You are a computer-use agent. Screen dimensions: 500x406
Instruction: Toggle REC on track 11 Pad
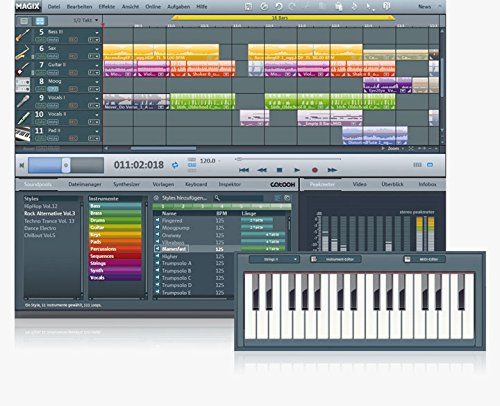[73, 138]
